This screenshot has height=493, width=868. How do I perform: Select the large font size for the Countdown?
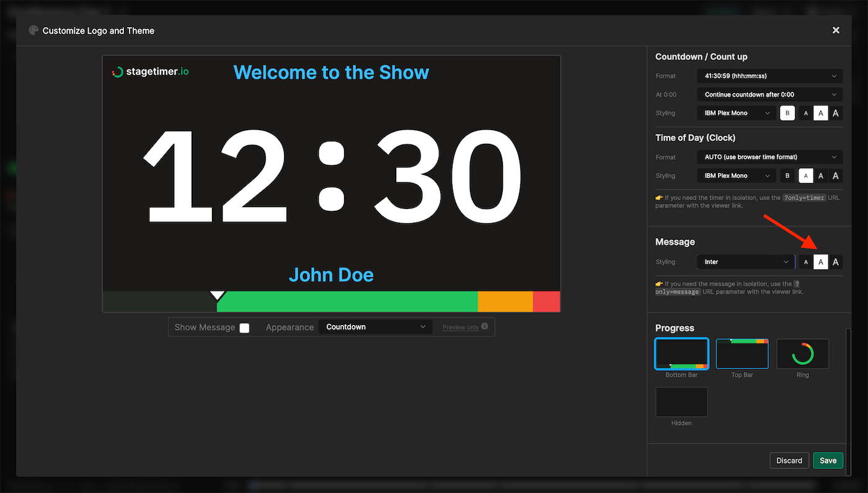(835, 113)
